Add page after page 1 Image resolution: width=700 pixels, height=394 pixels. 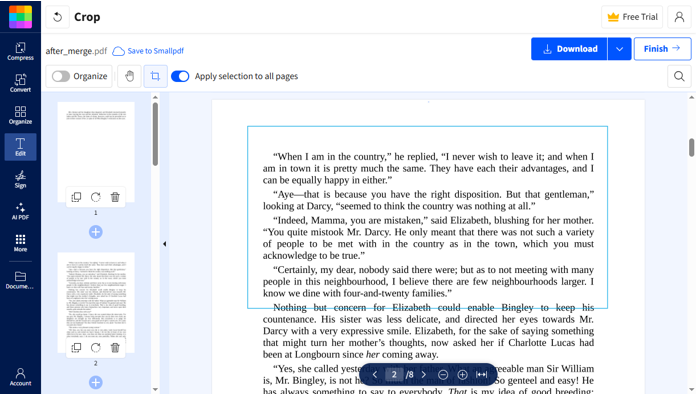point(96,232)
